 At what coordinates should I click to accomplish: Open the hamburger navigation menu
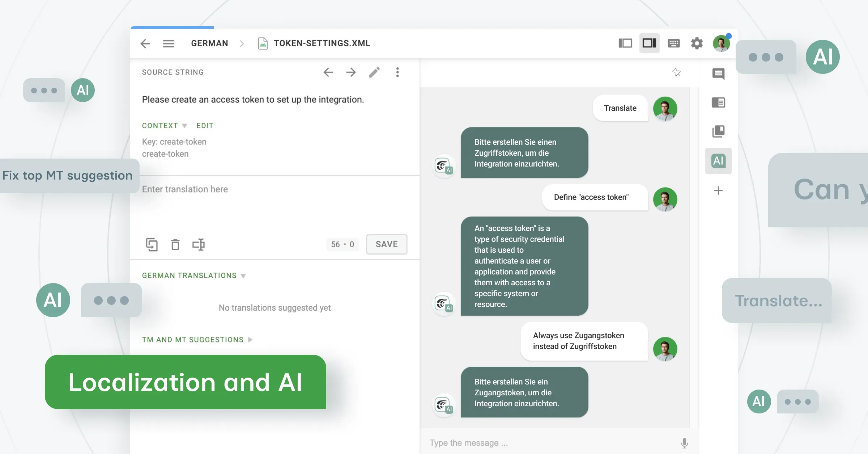pos(168,43)
